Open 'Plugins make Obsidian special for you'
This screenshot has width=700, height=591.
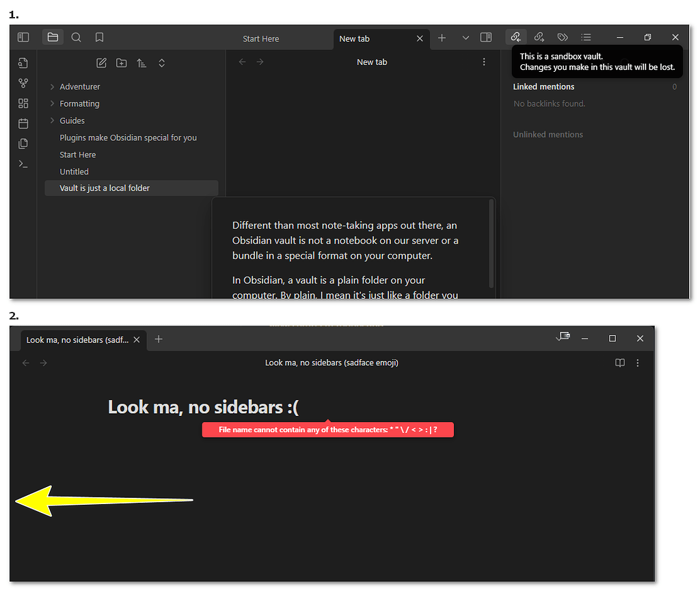click(x=128, y=137)
